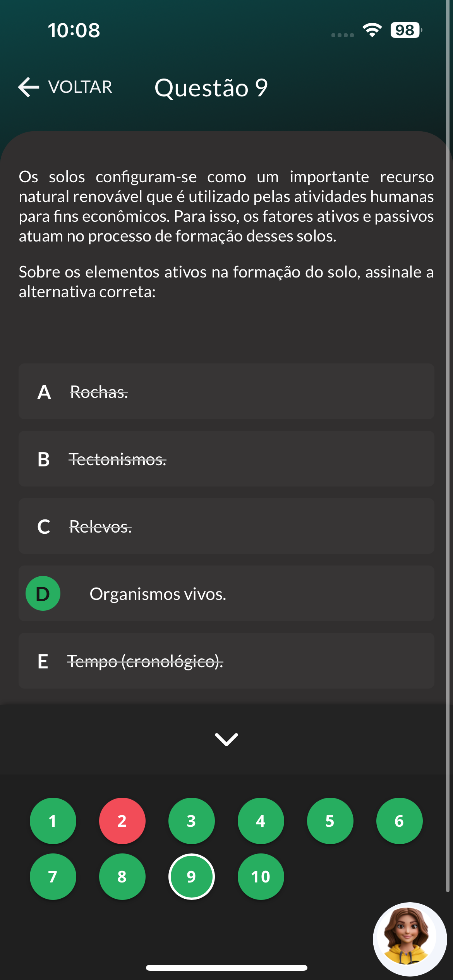Go to question 1 circle

tap(53, 821)
